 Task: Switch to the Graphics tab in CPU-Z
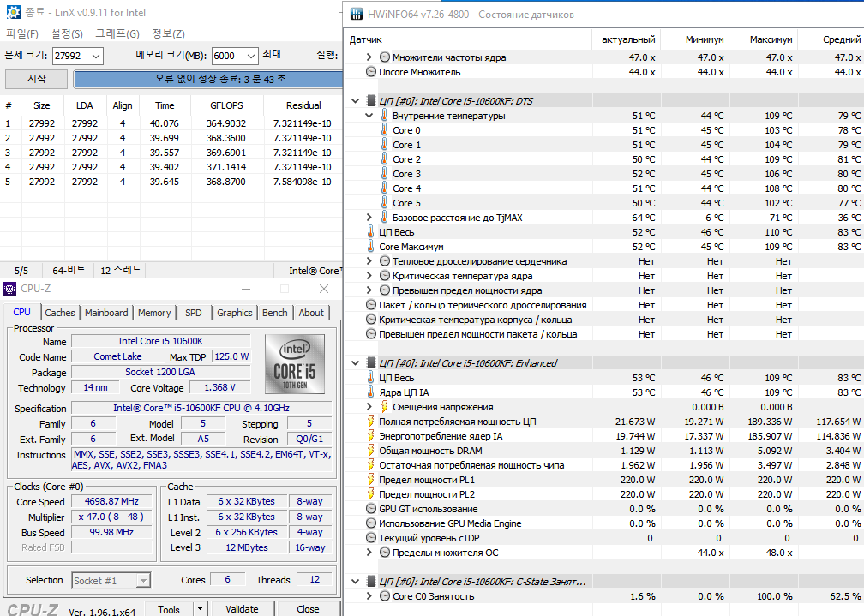tap(234, 313)
